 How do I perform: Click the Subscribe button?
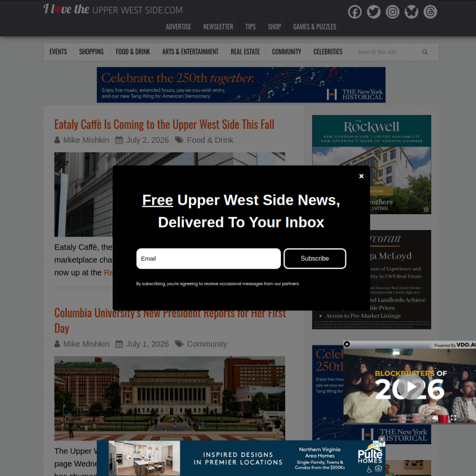point(315,259)
